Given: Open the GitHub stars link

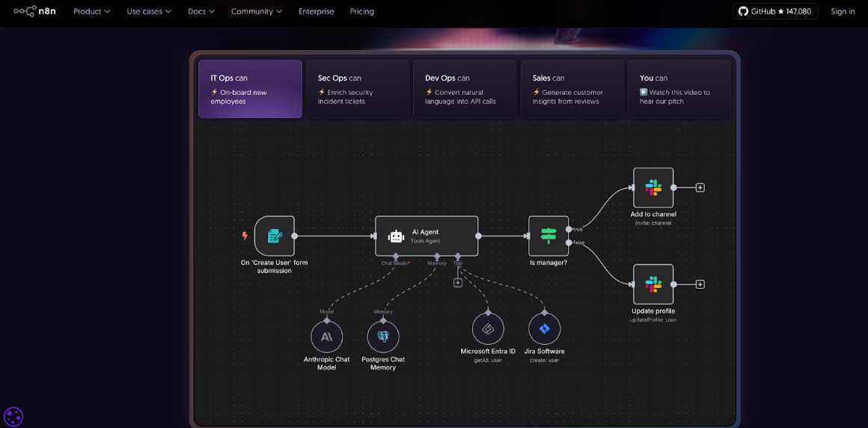Looking at the screenshot, I should point(774,11).
